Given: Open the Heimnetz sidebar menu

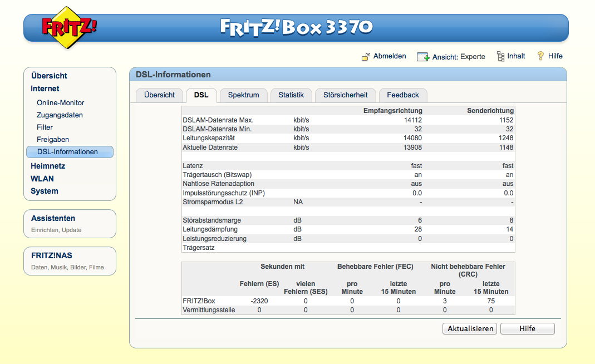Looking at the screenshot, I should click(48, 166).
